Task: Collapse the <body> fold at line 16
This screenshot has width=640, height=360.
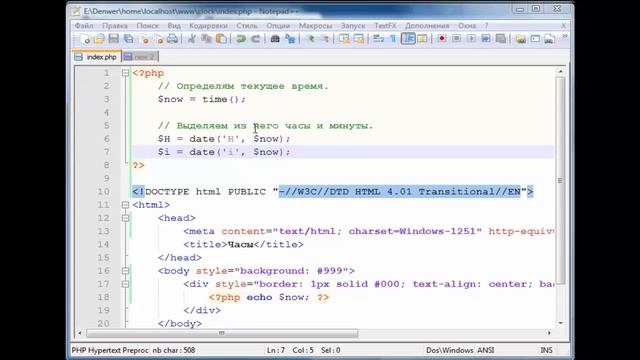Action: point(125,271)
